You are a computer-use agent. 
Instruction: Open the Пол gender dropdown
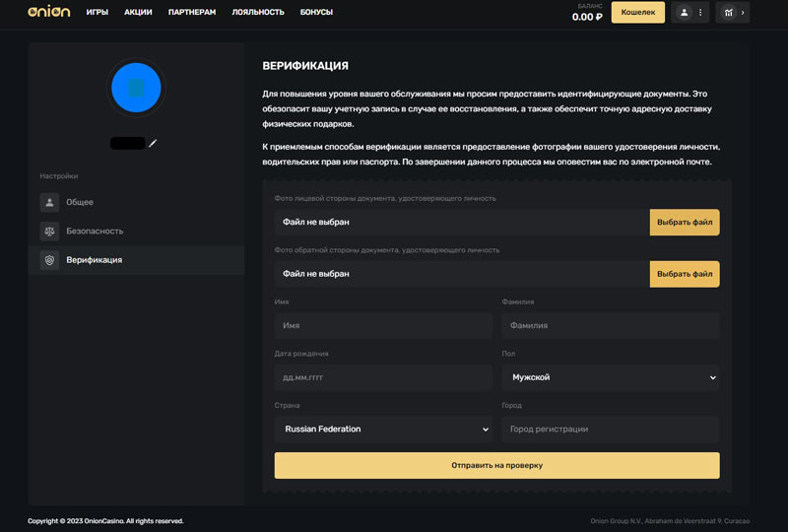pyautogui.click(x=610, y=377)
